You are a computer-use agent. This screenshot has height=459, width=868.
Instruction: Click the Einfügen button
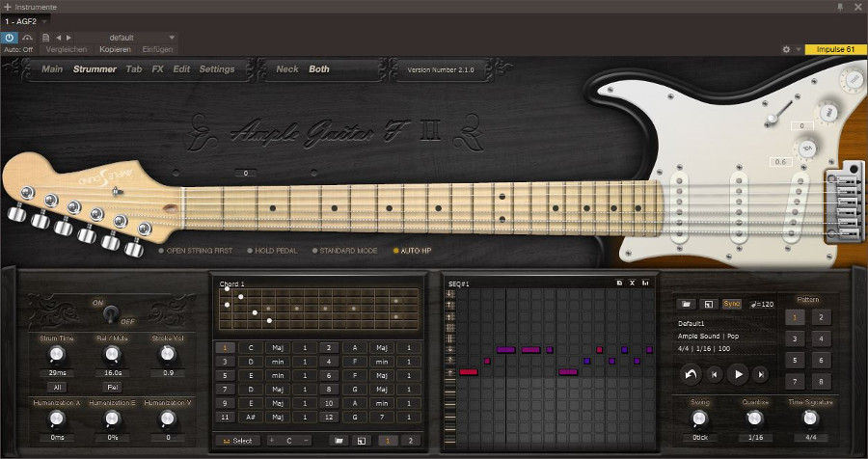[158, 49]
